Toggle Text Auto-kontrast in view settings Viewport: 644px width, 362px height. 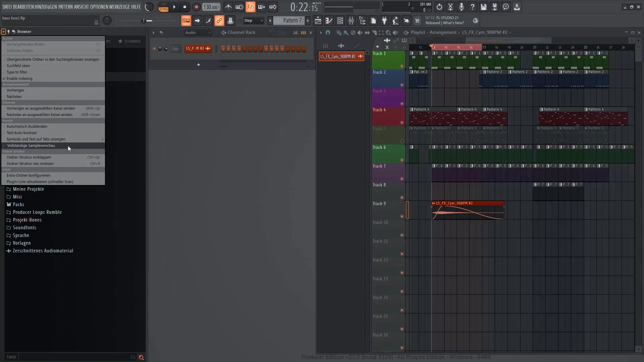click(21, 132)
